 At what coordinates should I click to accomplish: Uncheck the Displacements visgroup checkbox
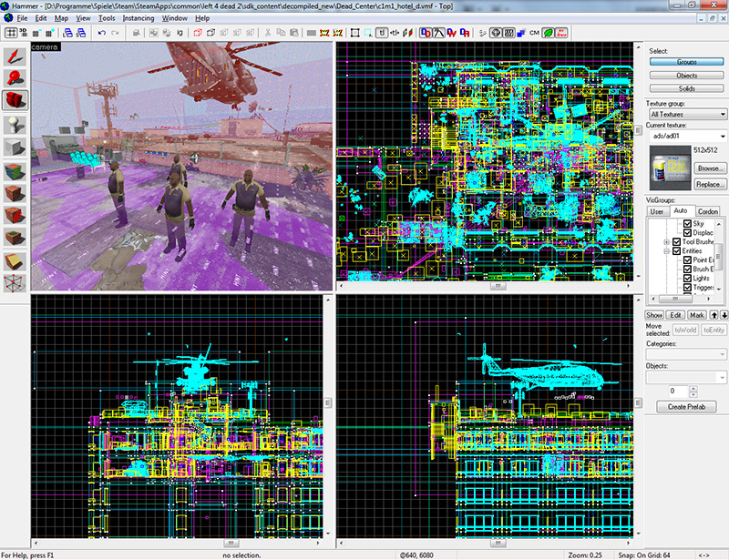click(687, 232)
